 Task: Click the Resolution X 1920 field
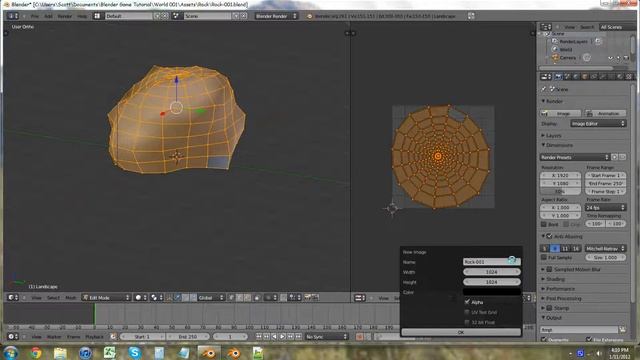[560, 175]
